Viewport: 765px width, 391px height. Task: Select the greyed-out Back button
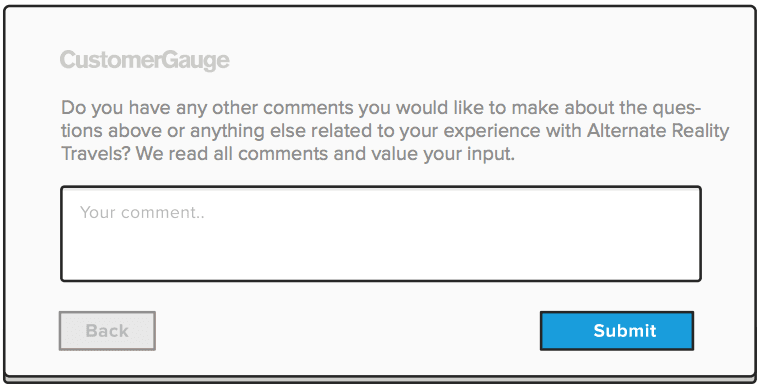[x=107, y=331]
